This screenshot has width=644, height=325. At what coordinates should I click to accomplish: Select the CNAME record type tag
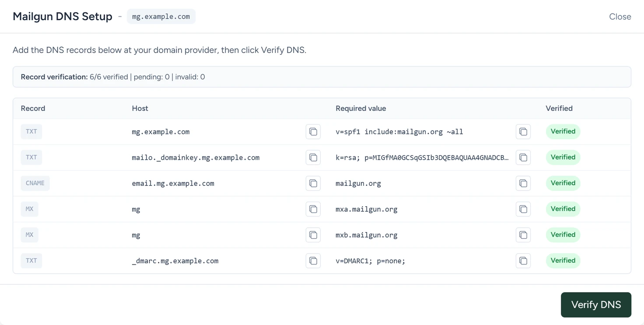[35, 183]
